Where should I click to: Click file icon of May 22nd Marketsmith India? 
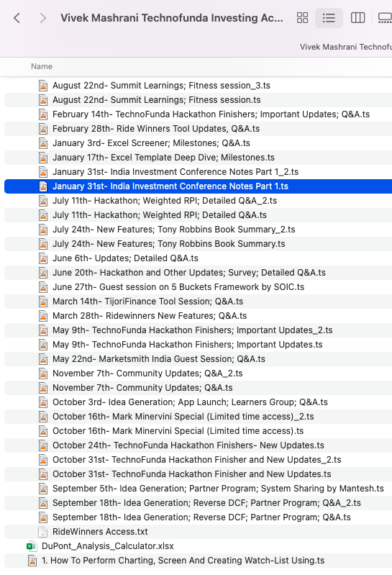43,359
